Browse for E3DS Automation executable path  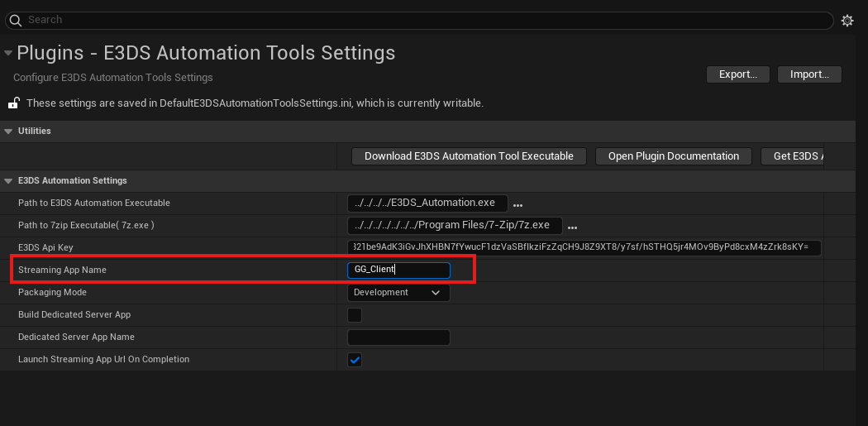click(518, 204)
